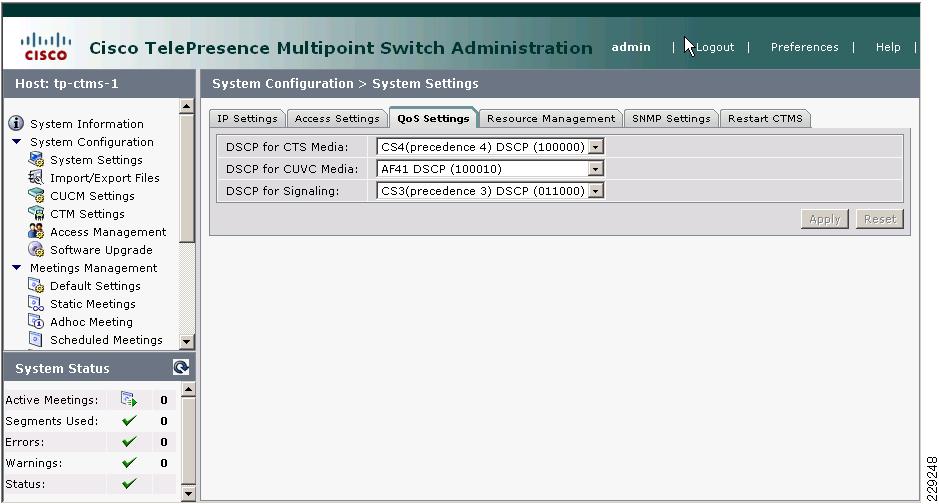Open Adhoc Meeting in the tree
The image size is (939, 504).
click(92, 321)
